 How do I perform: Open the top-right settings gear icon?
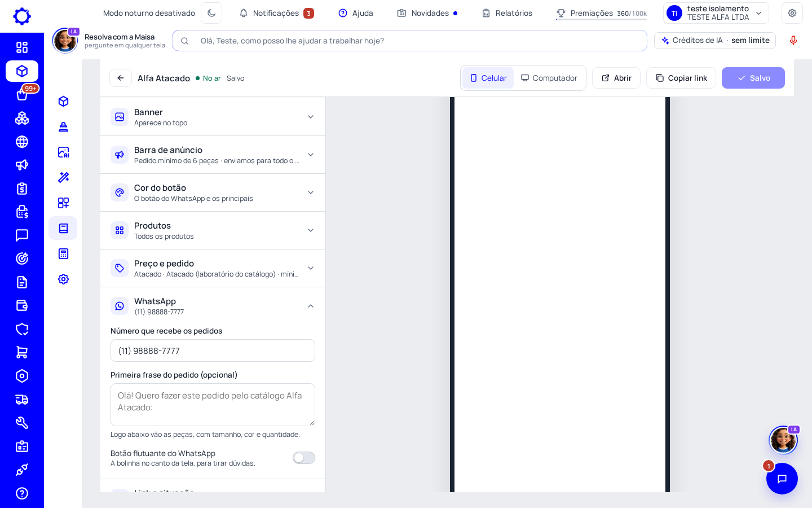coord(792,13)
